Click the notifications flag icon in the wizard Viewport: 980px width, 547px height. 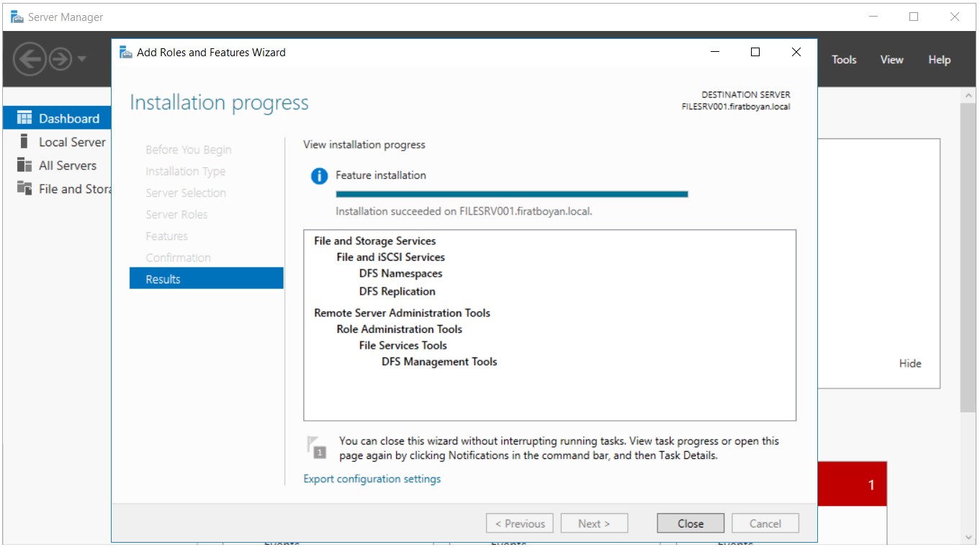click(x=316, y=447)
